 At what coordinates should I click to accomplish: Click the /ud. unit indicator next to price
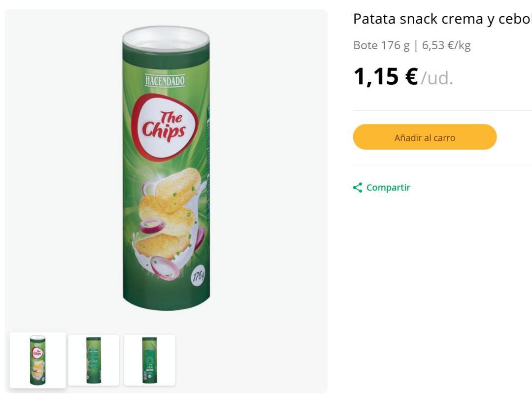[x=437, y=79]
